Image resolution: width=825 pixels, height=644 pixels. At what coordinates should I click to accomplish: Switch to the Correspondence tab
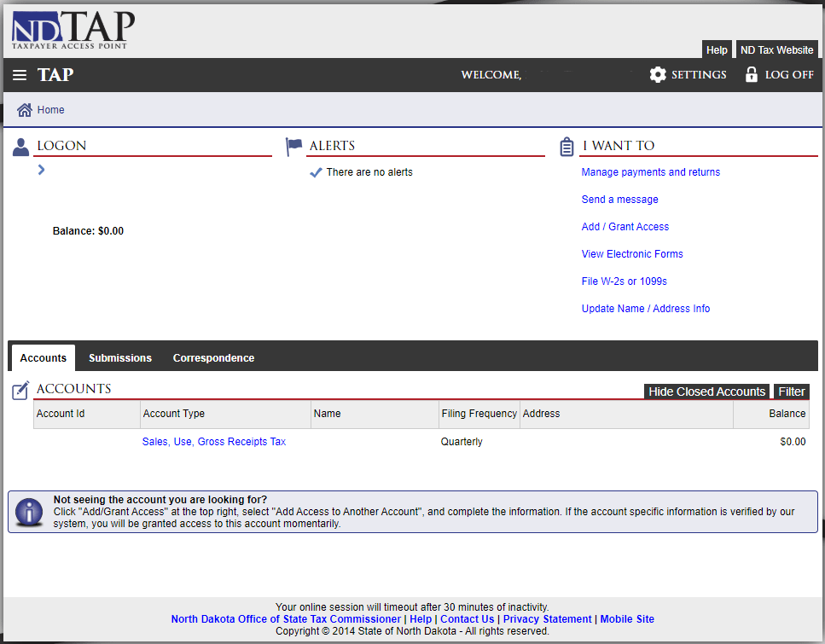(x=213, y=358)
